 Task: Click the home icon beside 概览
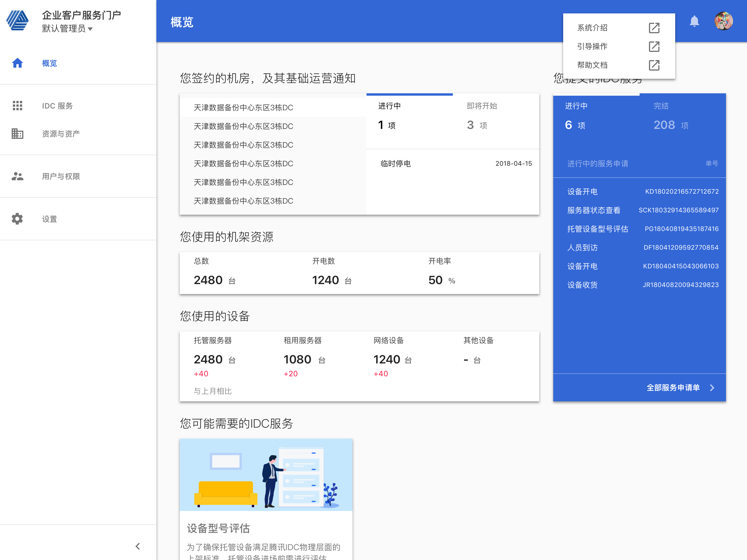point(17,63)
